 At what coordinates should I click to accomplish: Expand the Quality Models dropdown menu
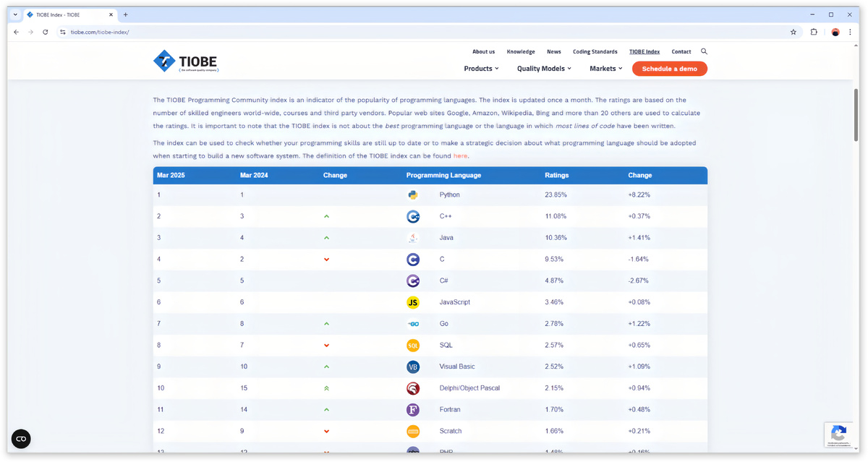544,69
